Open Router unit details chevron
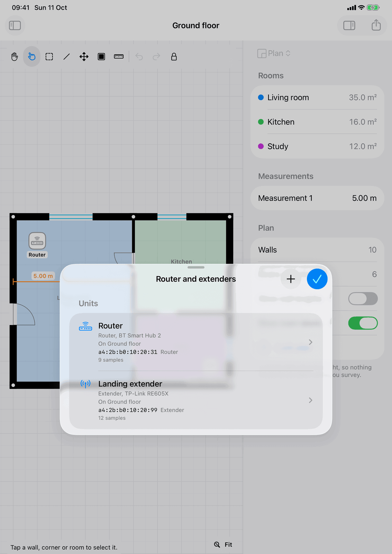Viewport: 392px width, 554px height. 310,342
